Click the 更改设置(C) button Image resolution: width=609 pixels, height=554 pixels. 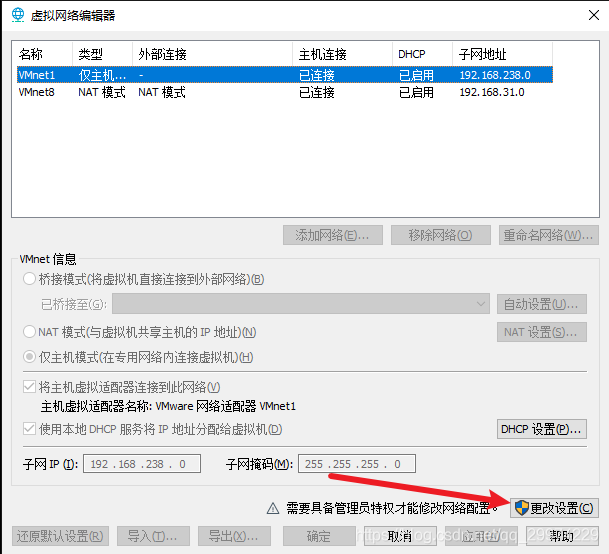[x=554, y=508]
